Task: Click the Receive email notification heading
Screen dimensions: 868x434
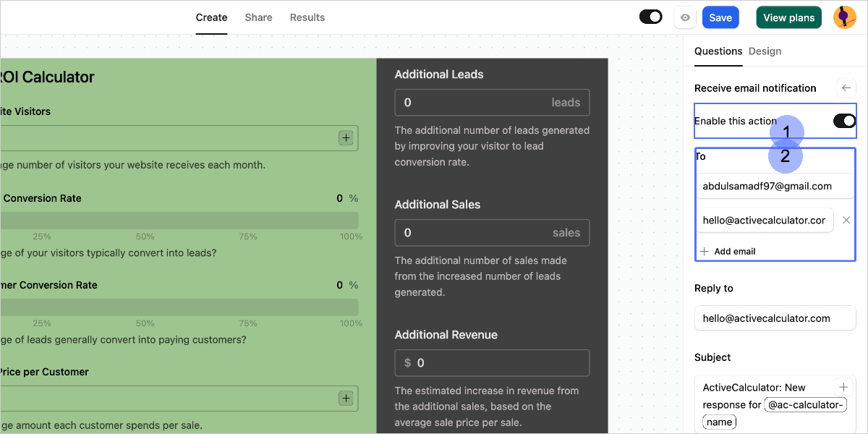Action: [755, 88]
